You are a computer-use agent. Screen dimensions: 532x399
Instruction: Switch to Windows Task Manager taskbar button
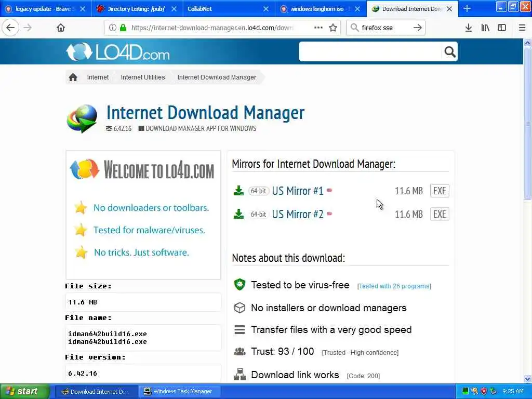179,392
